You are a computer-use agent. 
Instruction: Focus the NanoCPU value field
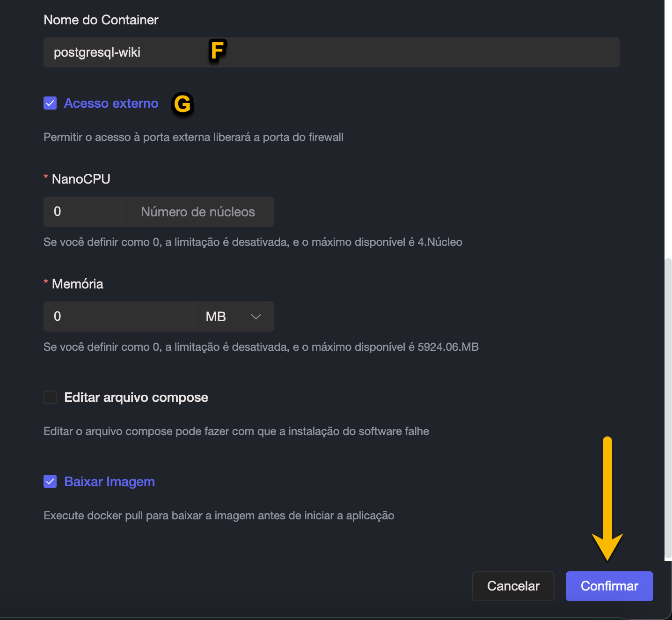[82, 212]
